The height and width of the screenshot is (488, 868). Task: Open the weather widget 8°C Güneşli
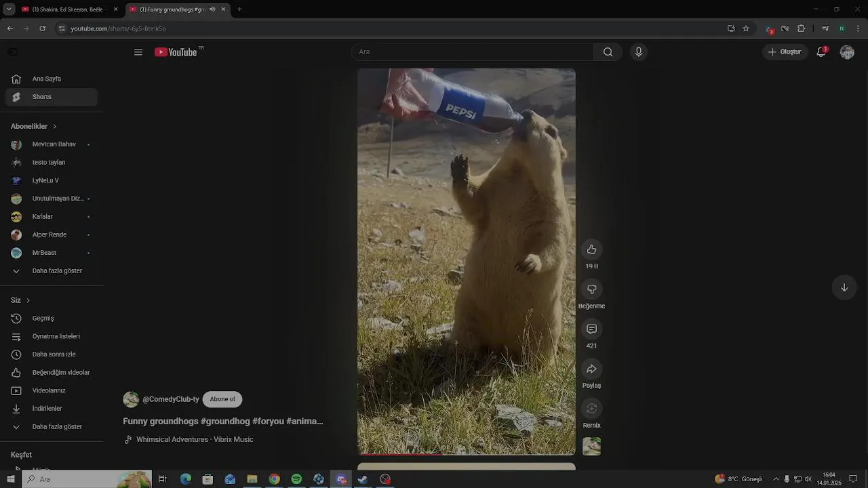739,479
